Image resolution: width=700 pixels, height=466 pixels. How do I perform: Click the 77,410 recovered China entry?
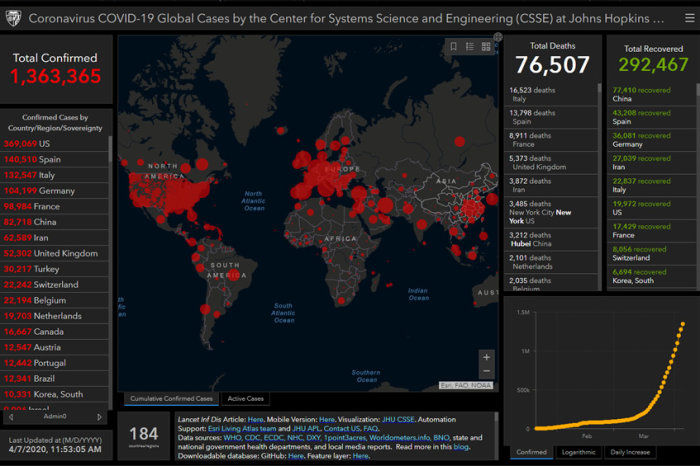click(651, 94)
